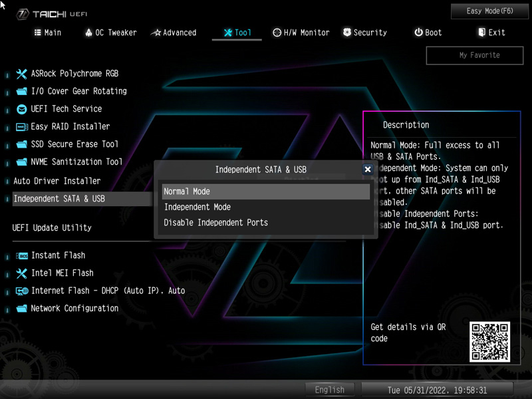Screen dimensions: 532x399
Task: Open My Favorite list
Action: point(475,55)
